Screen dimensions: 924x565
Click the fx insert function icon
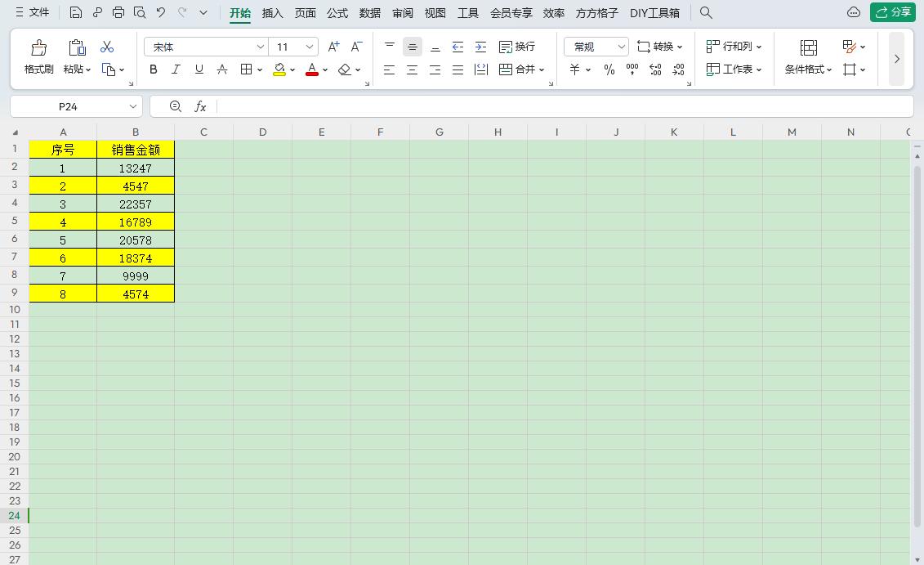200,107
